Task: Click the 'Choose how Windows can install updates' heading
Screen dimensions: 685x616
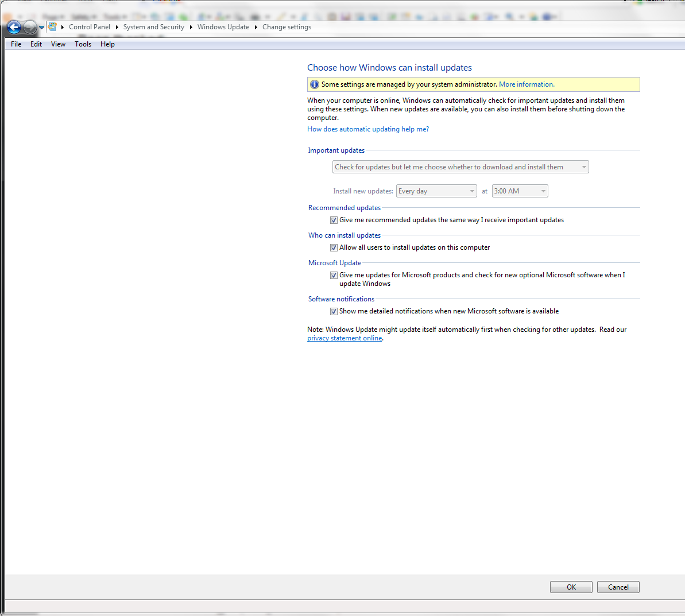Action: [389, 68]
